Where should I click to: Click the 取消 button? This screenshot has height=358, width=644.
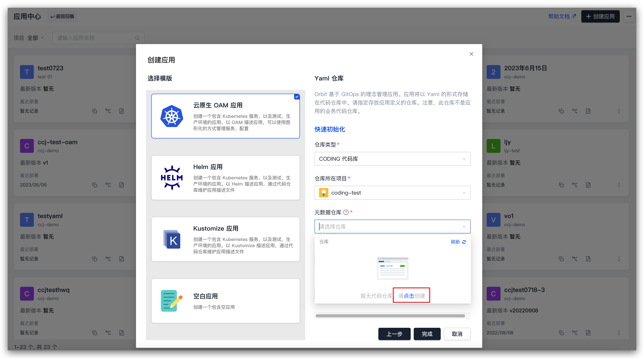(x=457, y=334)
